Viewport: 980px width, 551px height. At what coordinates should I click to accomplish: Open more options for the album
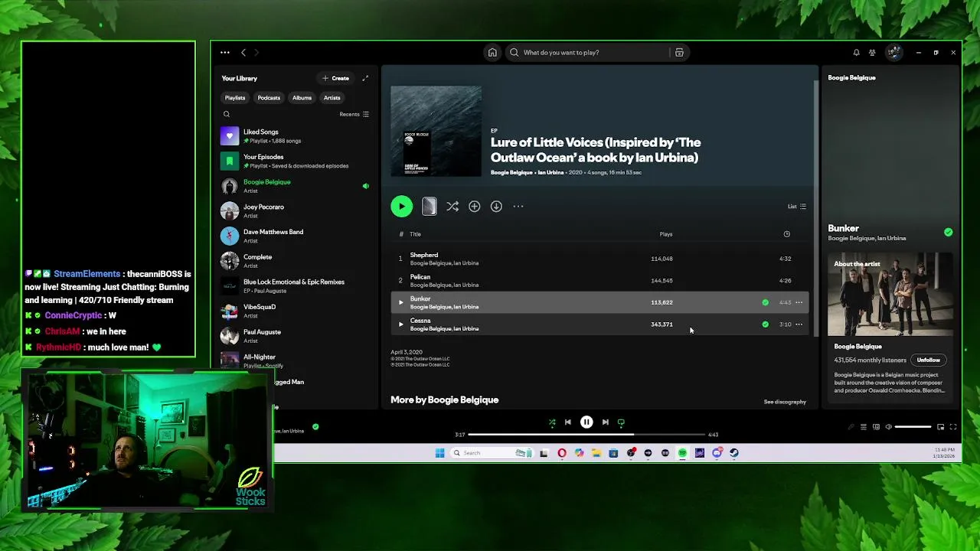pyautogui.click(x=518, y=206)
